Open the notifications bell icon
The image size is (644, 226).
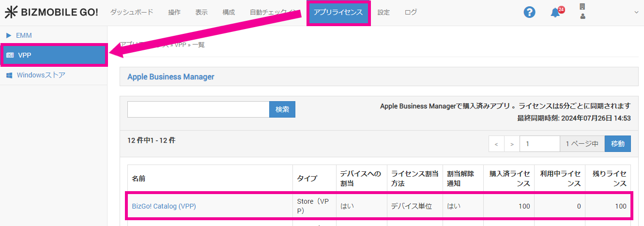555,13
